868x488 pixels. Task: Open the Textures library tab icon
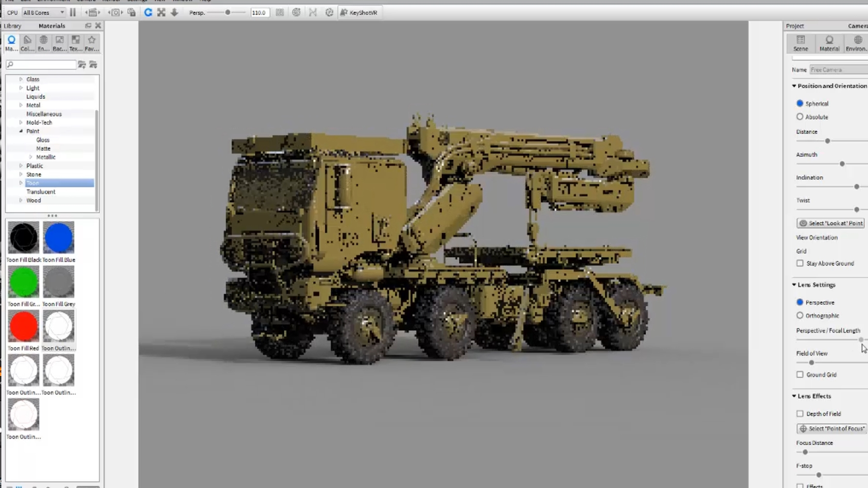[x=75, y=43]
